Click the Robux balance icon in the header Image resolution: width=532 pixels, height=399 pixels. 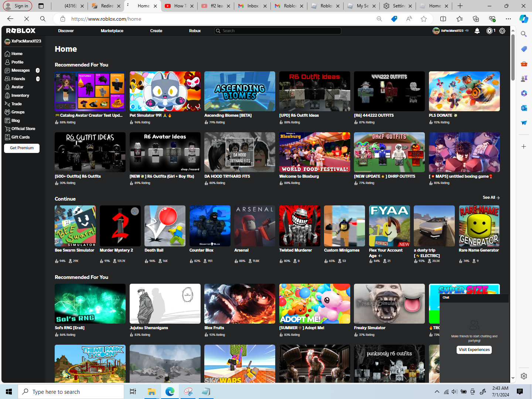(490, 31)
